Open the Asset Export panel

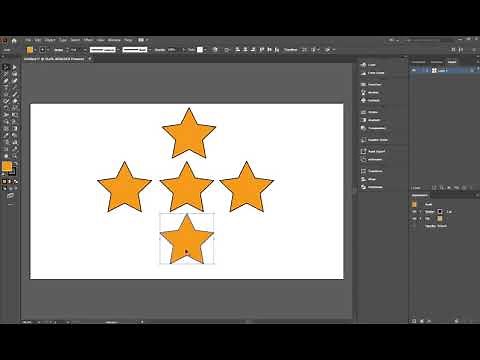[x=373, y=151]
